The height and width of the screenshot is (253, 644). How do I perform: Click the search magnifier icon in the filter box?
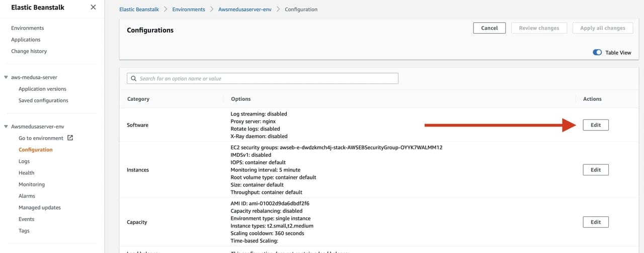[x=134, y=79]
